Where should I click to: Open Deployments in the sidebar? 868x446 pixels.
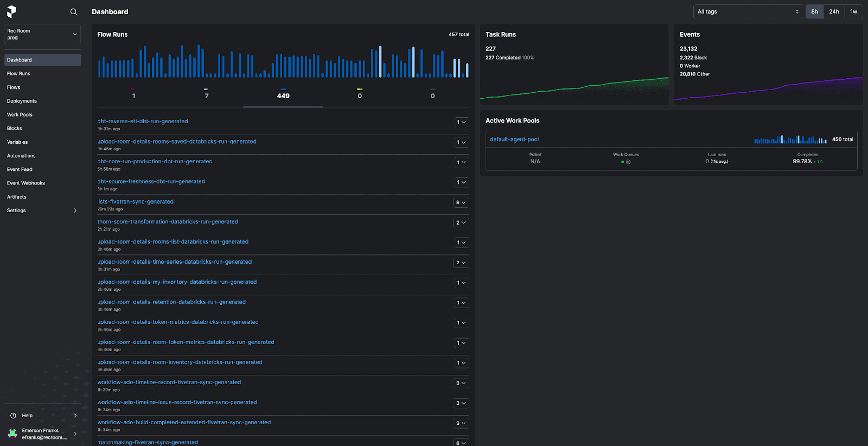click(22, 101)
